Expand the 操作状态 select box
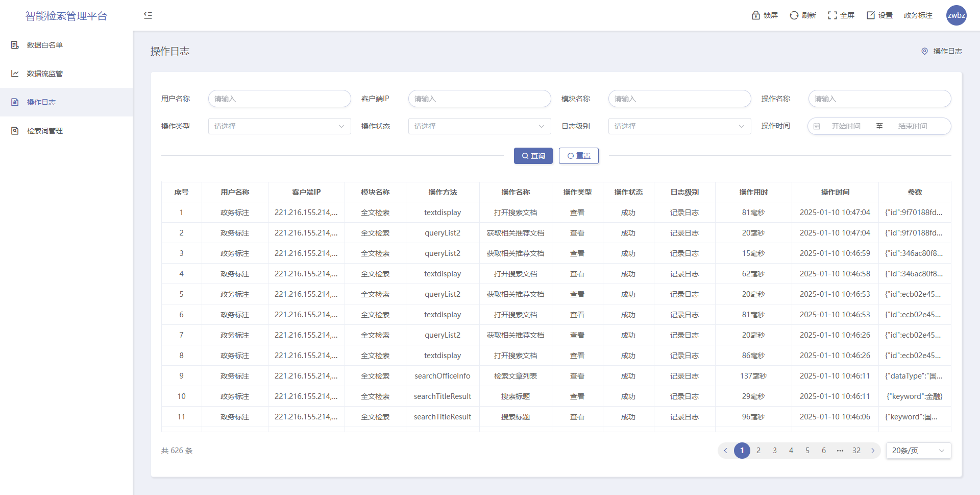Screen dimensions: 980x495 pyautogui.click(x=479, y=126)
